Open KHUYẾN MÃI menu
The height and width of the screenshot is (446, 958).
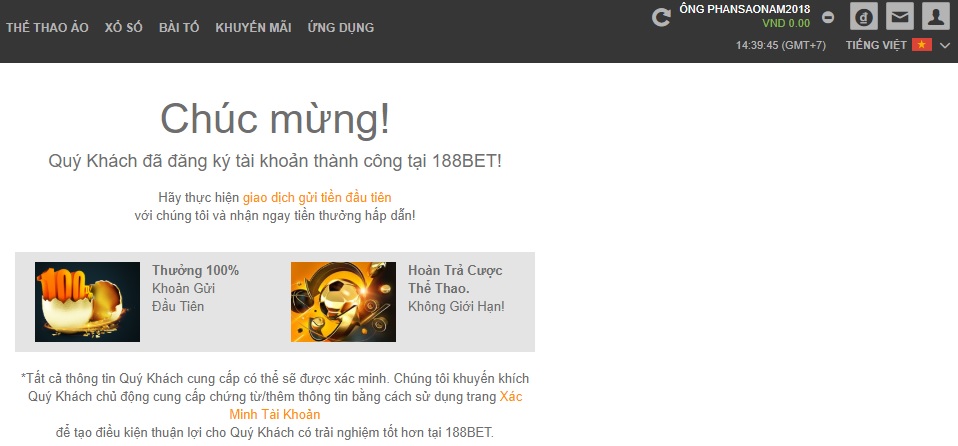(x=253, y=27)
